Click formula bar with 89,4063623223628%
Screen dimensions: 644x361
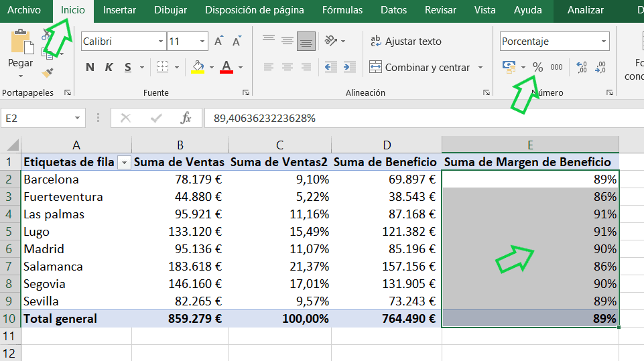424,119
